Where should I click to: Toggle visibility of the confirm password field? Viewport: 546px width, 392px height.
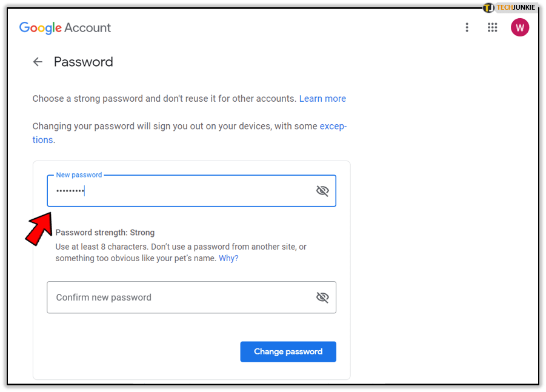click(322, 297)
